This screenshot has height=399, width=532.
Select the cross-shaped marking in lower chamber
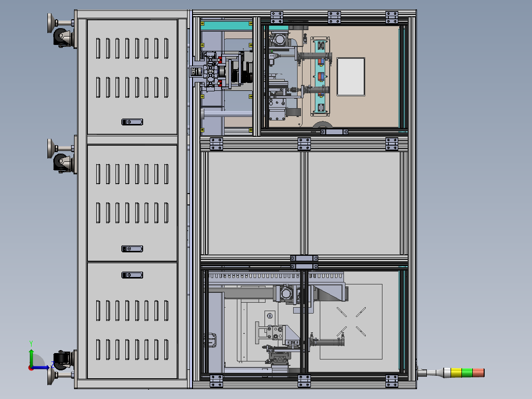point(351,321)
